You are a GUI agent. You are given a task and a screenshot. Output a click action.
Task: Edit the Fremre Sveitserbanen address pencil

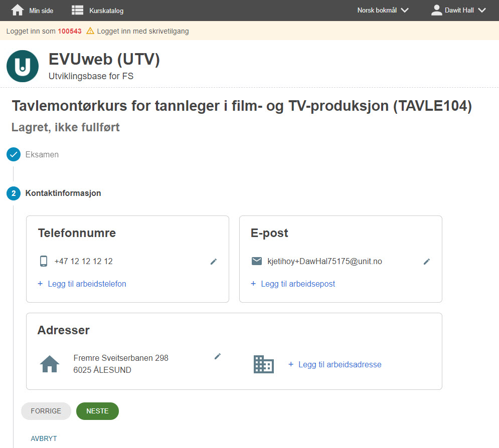click(x=218, y=356)
